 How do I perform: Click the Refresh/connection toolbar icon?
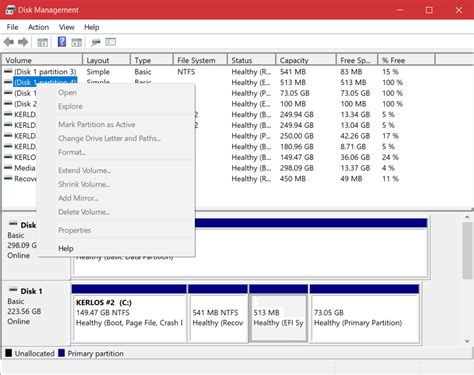(96, 42)
